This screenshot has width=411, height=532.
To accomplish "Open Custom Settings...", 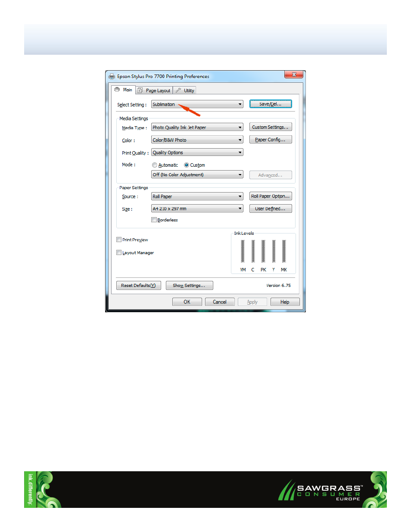I will [271, 127].
